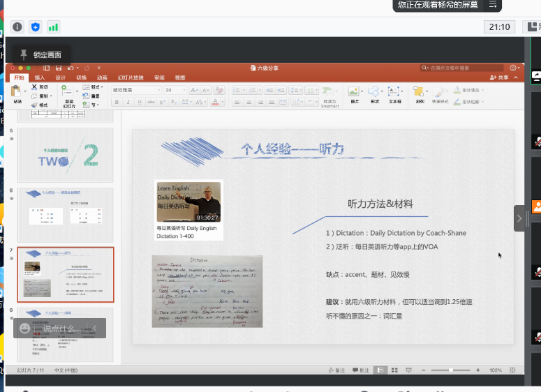The width and height of the screenshot is (541, 392).
Task: Click the zoom slider in status bar
Action: click(450, 370)
